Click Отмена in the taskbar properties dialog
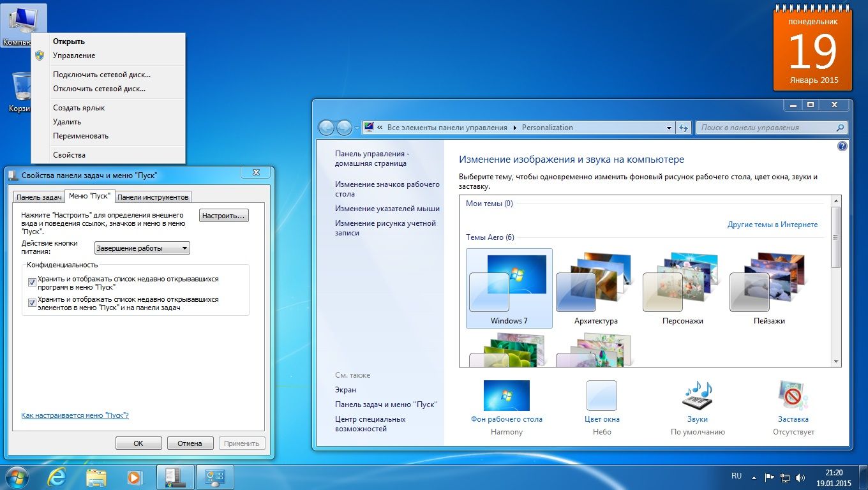Screen dimensions: 868x490 190,443
